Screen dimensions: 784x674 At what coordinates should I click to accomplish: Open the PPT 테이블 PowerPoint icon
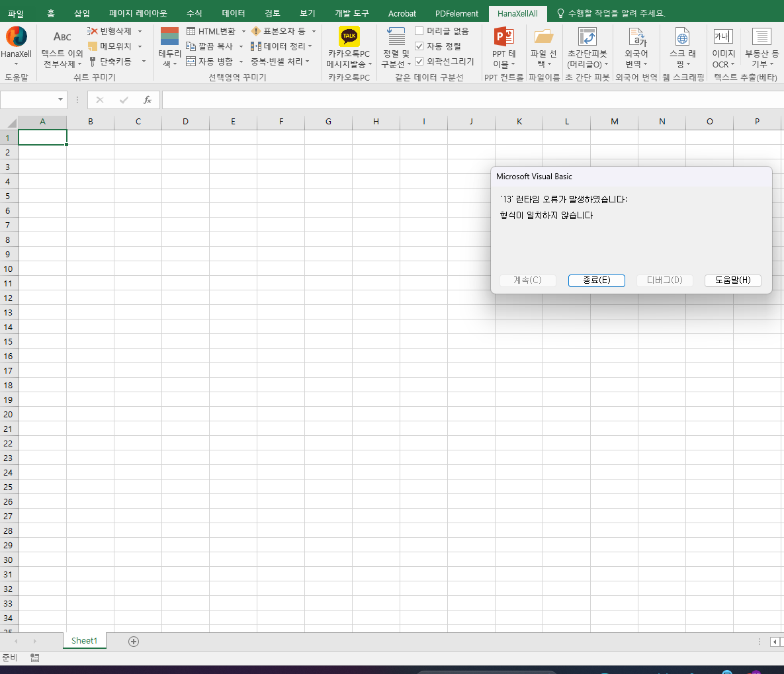[x=503, y=36]
